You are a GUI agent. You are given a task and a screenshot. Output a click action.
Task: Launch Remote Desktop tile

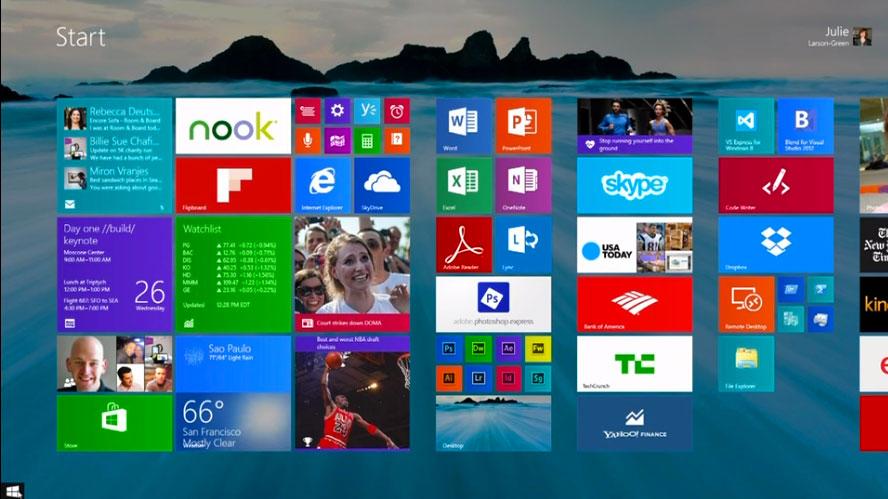pyautogui.click(x=746, y=304)
